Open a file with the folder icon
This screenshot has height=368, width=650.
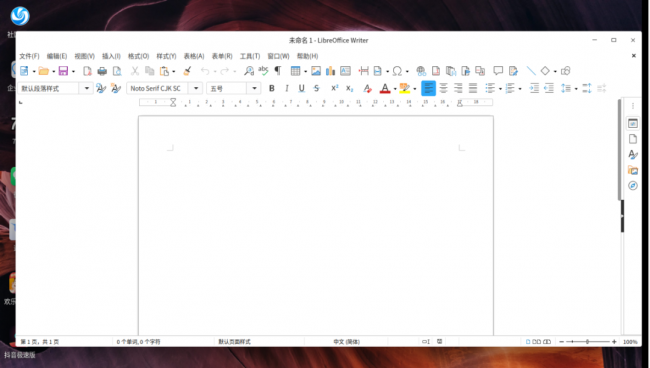[44, 71]
